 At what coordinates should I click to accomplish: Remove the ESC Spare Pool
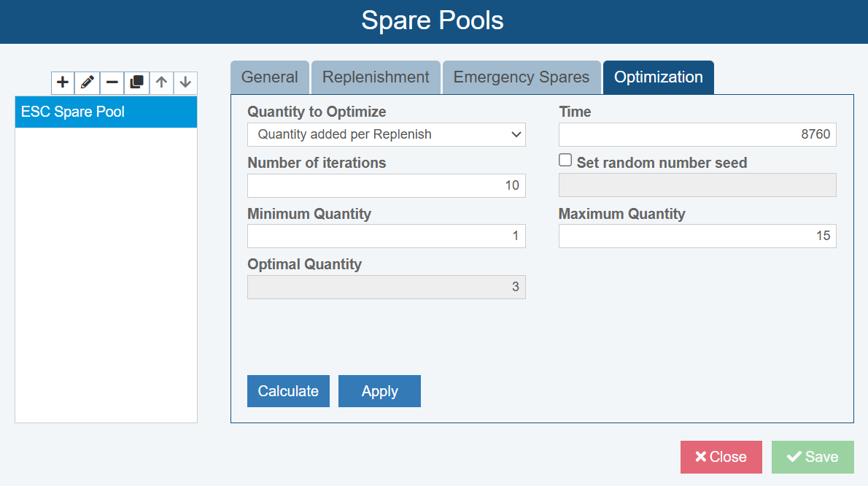point(112,82)
